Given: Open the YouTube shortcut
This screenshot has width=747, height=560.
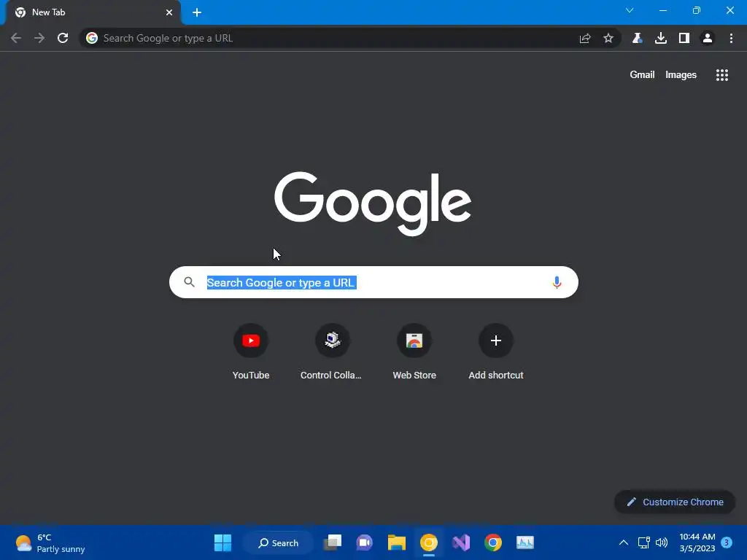Looking at the screenshot, I should (251, 352).
